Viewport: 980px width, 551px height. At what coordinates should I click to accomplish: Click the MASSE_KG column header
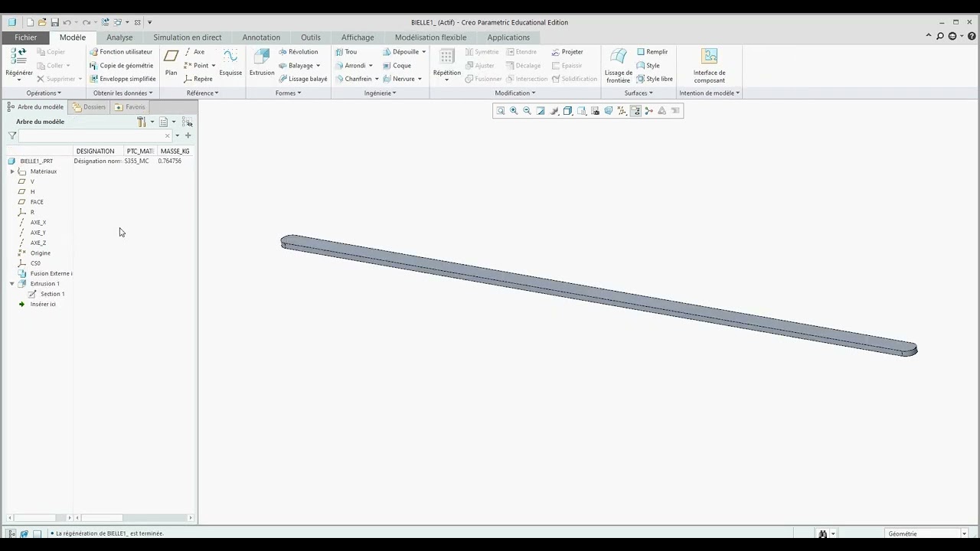(175, 152)
